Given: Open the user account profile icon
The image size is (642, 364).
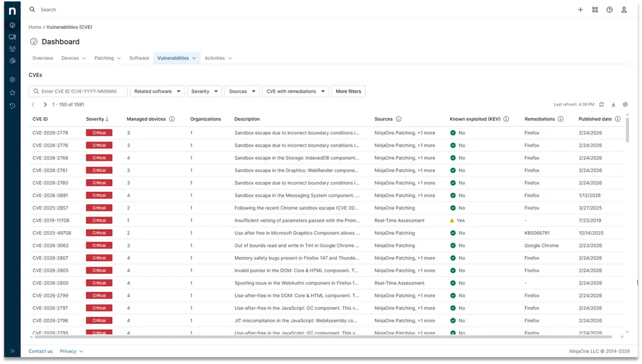Looking at the screenshot, I should (x=624, y=10).
